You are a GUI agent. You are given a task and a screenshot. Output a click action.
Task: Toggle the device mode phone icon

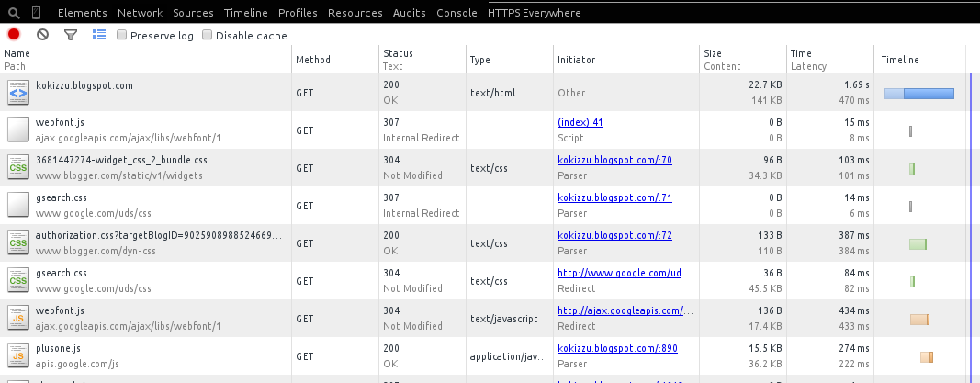click(x=36, y=13)
